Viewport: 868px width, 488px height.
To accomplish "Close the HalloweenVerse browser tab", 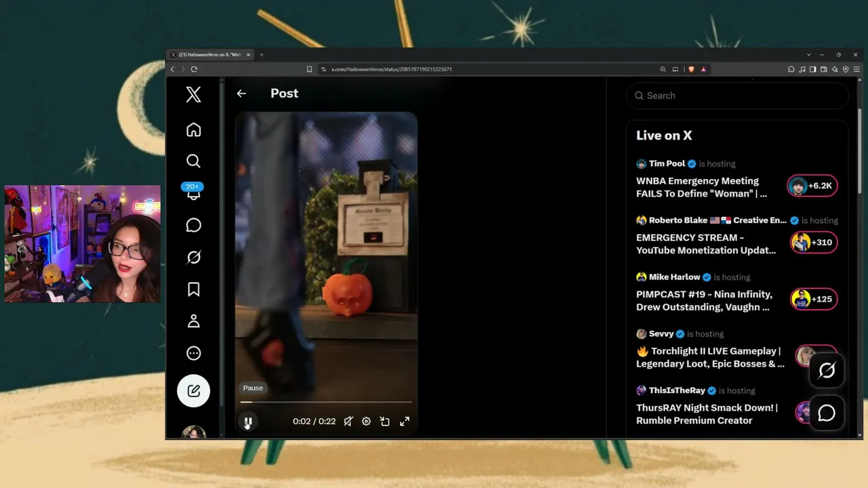I will click(x=248, y=55).
